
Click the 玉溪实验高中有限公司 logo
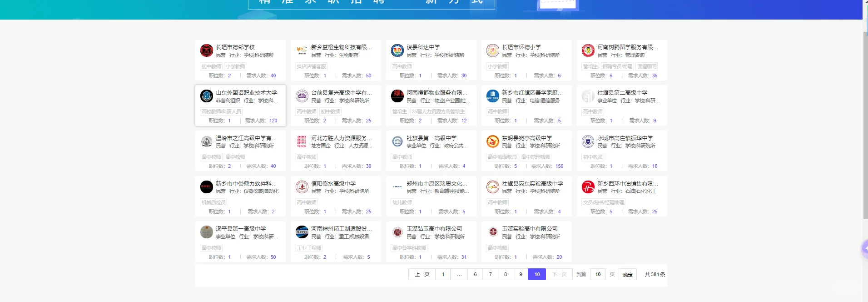click(x=493, y=232)
